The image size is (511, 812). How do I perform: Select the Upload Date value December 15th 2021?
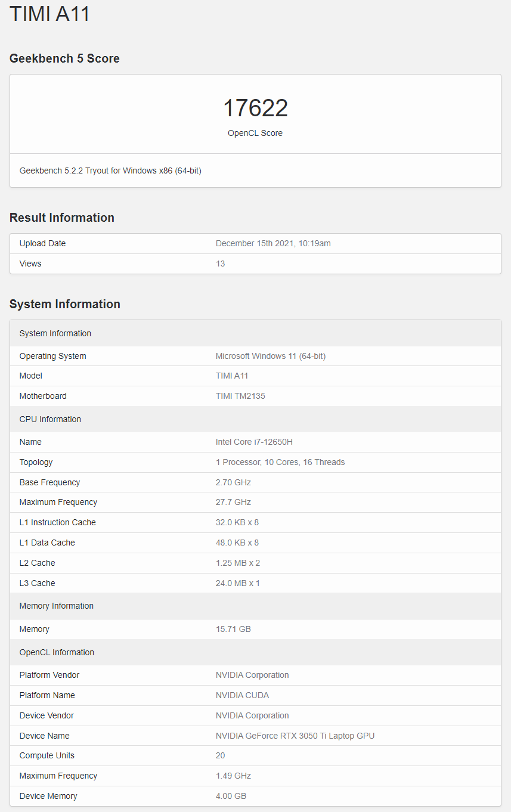(x=273, y=243)
